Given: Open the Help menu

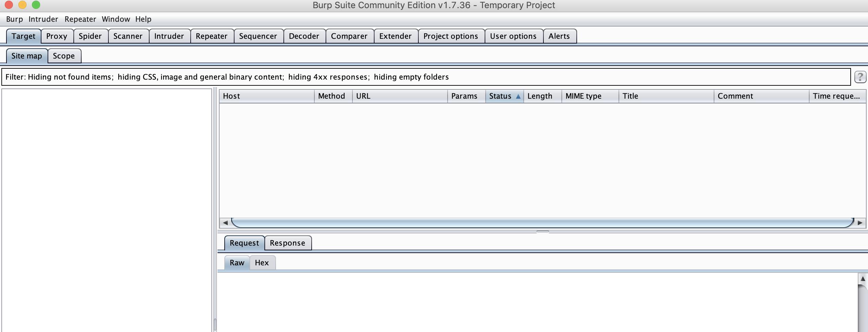Looking at the screenshot, I should point(143,19).
